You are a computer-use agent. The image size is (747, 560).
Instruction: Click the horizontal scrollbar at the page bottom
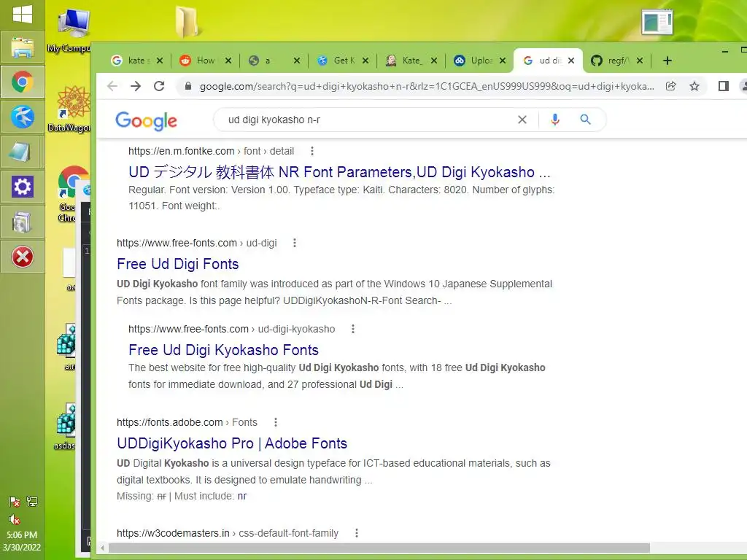click(379, 548)
